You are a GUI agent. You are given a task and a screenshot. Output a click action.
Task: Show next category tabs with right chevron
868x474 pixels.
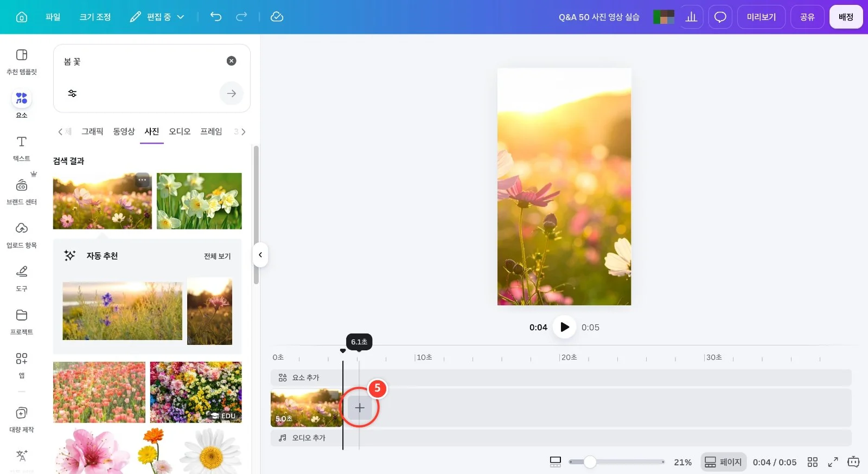pos(244,131)
